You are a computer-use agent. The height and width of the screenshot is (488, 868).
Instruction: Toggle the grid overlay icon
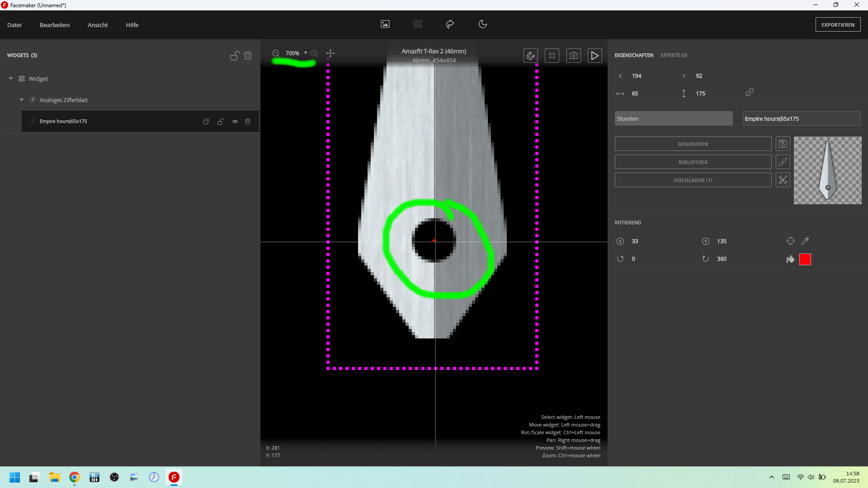pos(552,56)
